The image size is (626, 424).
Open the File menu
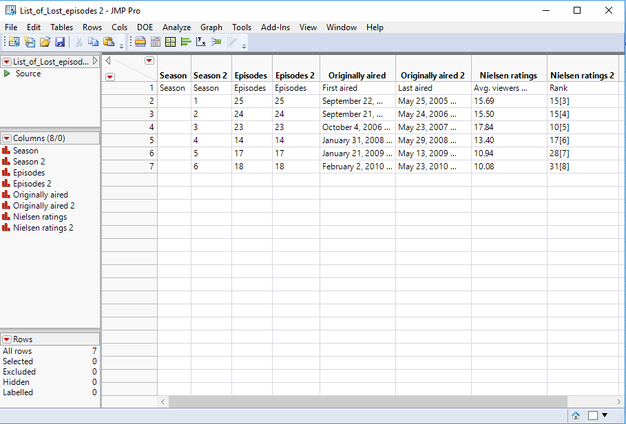(11, 27)
